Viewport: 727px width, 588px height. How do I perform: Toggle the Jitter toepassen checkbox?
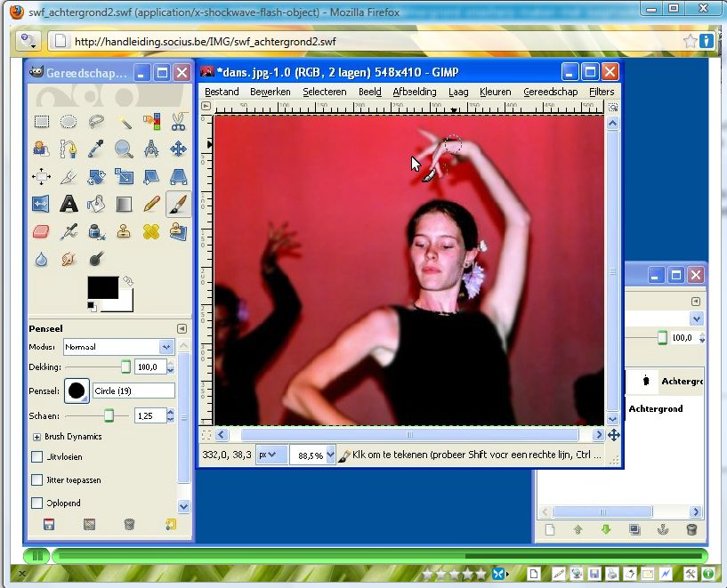[x=36, y=480]
